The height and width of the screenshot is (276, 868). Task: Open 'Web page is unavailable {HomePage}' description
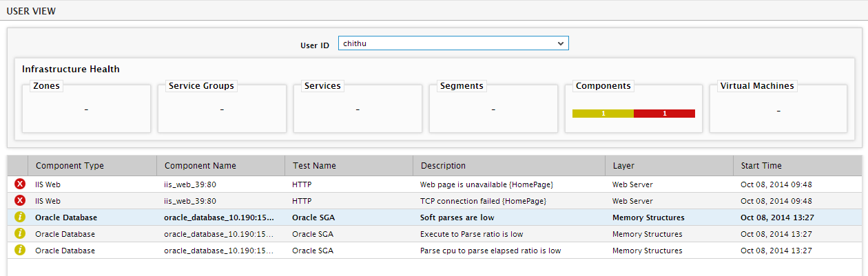(487, 184)
